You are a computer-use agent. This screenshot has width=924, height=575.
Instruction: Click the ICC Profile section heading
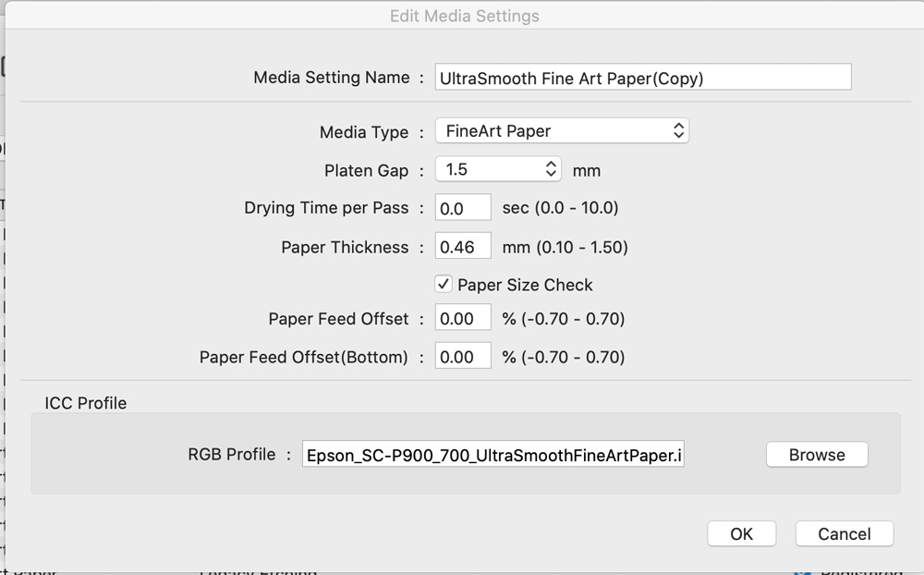86,403
